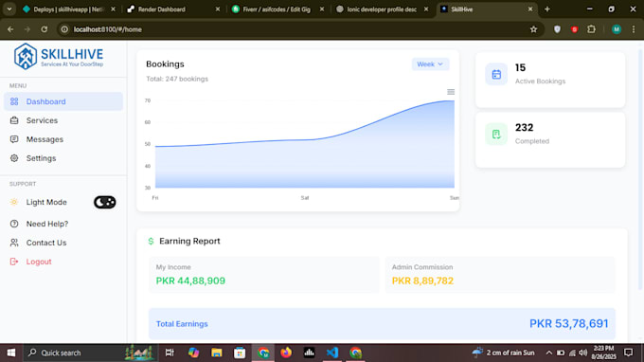Click the Services briefcase icon
644x362 pixels.
(x=14, y=120)
